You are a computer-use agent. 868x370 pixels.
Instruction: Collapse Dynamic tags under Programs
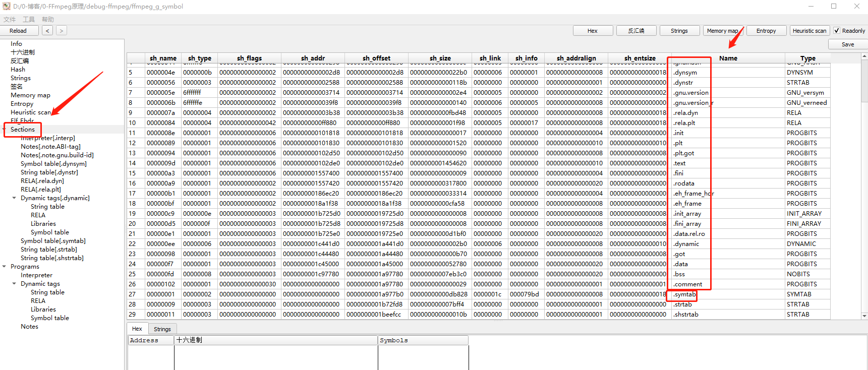pos(14,284)
